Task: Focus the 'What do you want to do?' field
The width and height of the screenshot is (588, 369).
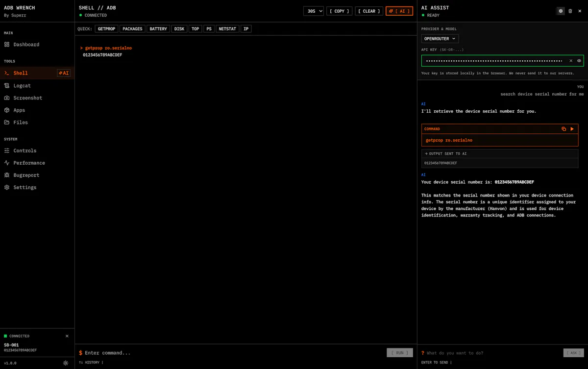Action: (x=493, y=353)
